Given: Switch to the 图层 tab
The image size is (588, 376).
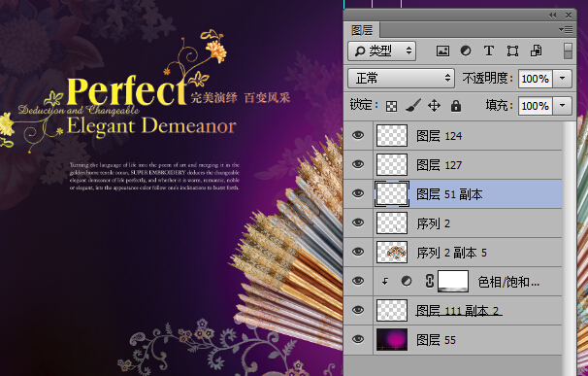Looking at the screenshot, I should click(x=362, y=30).
